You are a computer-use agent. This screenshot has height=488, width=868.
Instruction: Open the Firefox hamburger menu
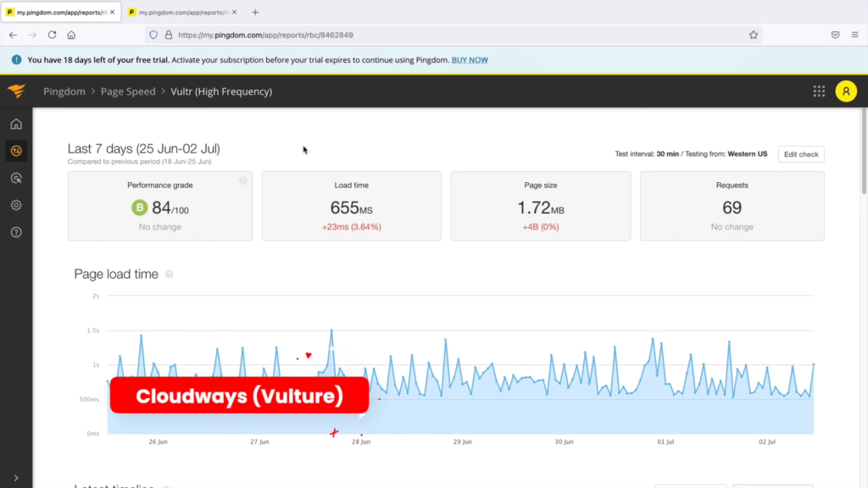pos(854,35)
